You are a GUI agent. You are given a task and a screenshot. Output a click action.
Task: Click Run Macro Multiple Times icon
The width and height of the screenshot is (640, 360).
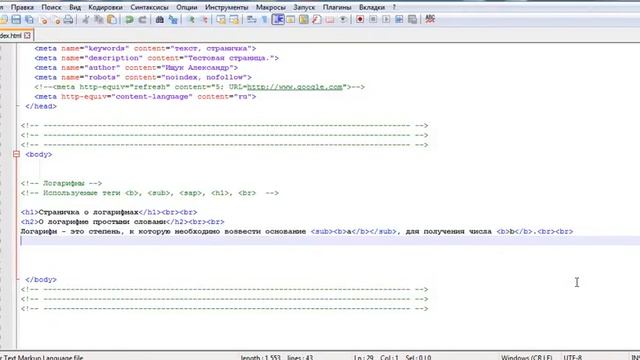pyautogui.click(x=399, y=19)
